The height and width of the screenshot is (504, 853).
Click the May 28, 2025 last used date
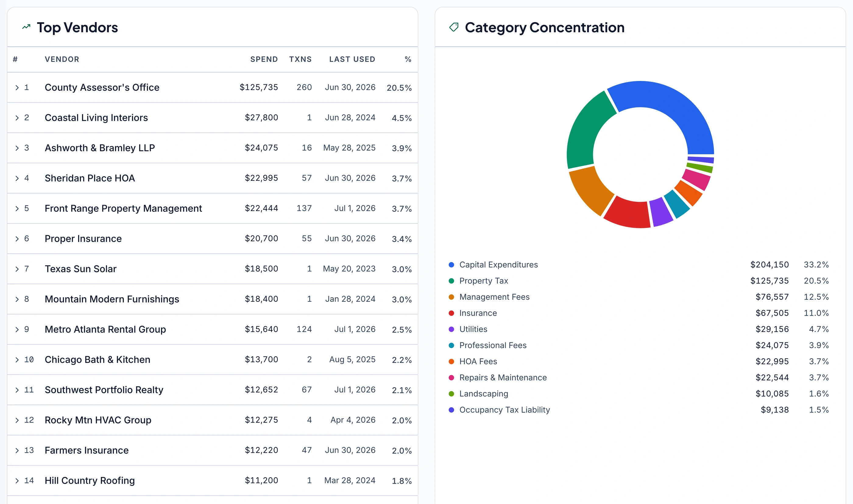click(x=349, y=148)
